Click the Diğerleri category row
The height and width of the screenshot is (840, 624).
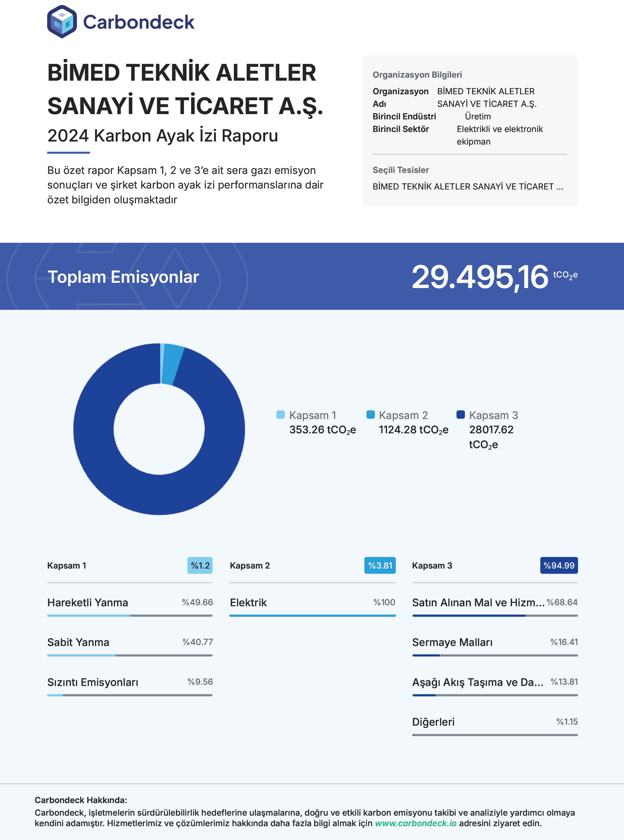(x=433, y=722)
